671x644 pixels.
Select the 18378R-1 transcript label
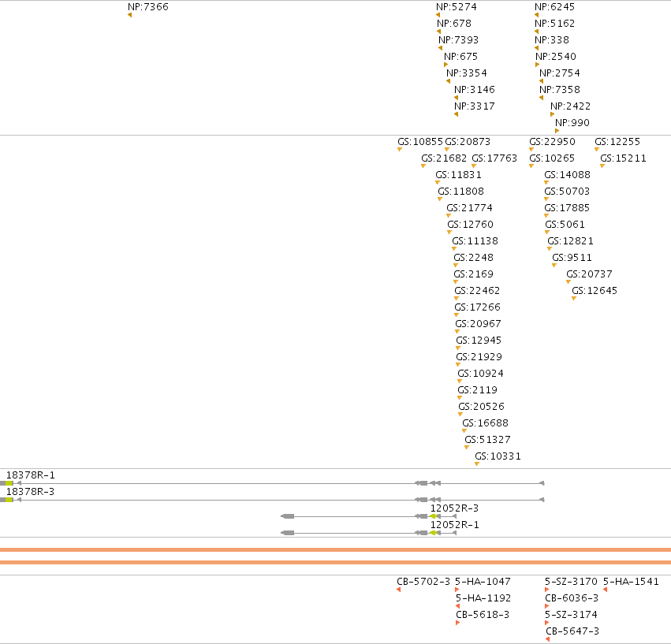[31, 475]
